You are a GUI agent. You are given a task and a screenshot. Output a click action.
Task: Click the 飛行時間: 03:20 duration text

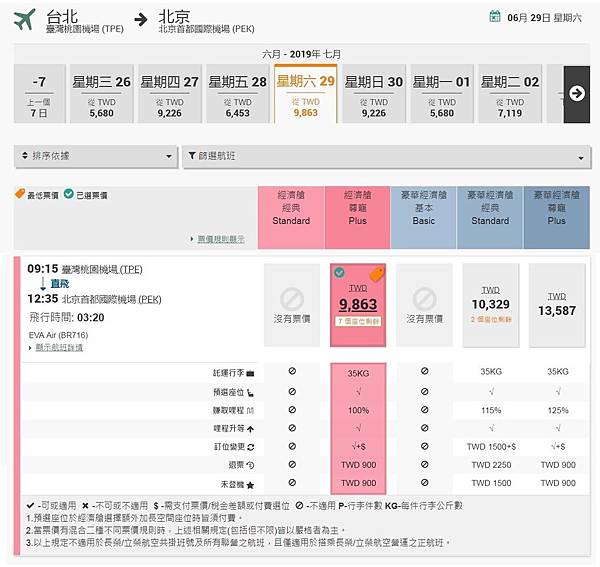click(67, 318)
